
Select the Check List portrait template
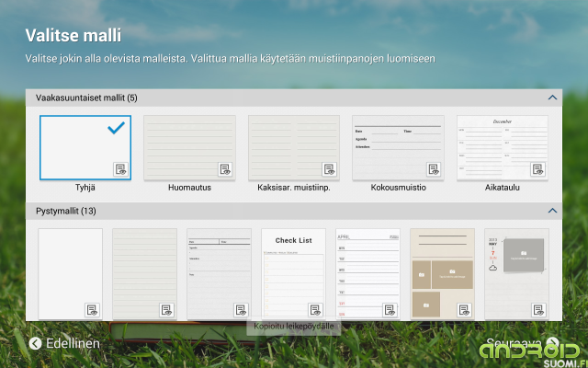point(294,274)
